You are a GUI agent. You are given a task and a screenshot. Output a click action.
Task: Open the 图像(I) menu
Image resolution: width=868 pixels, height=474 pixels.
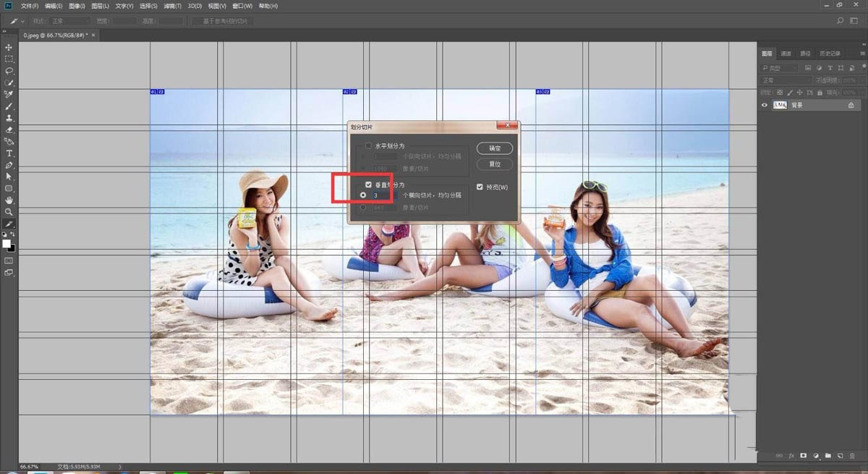click(x=77, y=6)
